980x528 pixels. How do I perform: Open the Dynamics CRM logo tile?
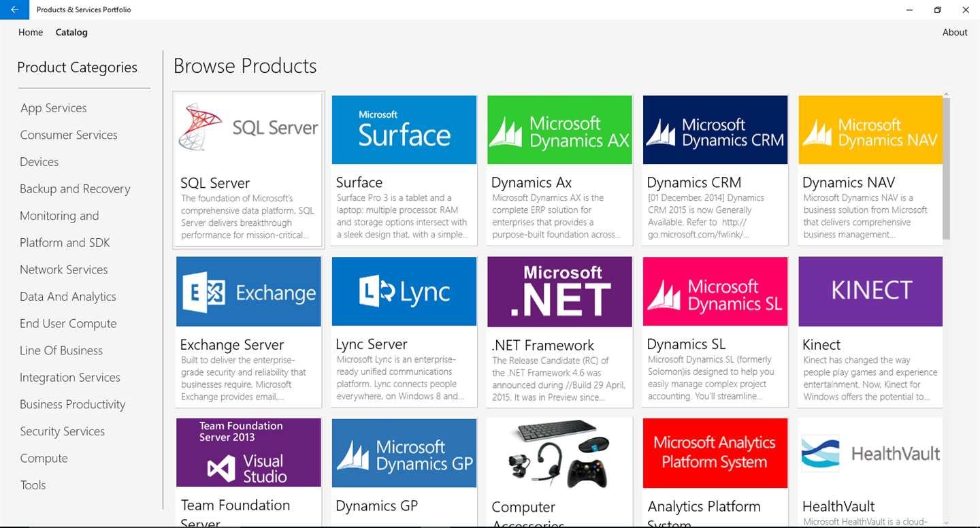point(715,129)
